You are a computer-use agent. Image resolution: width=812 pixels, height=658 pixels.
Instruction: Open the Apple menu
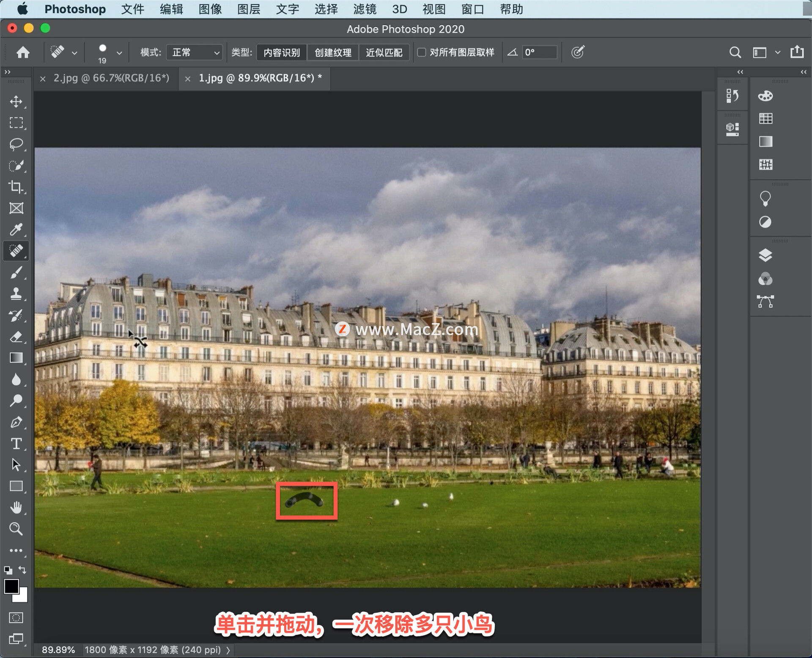tap(22, 9)
